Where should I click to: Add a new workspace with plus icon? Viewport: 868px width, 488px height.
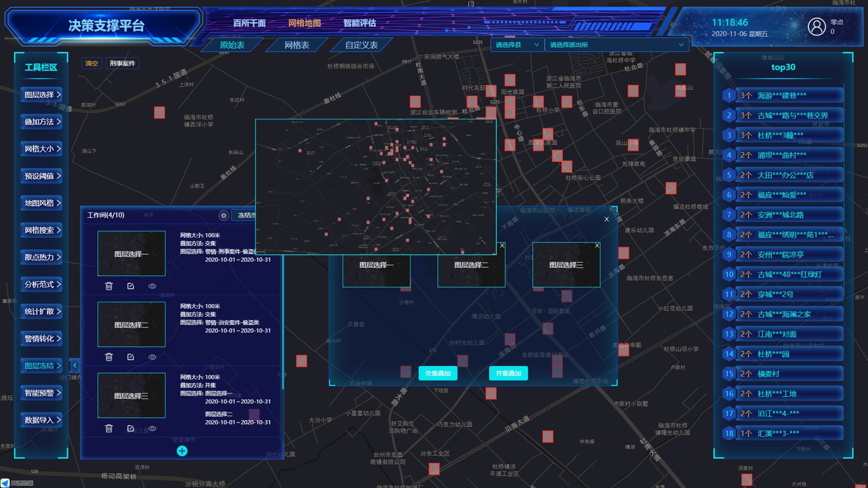click(182, 451)
